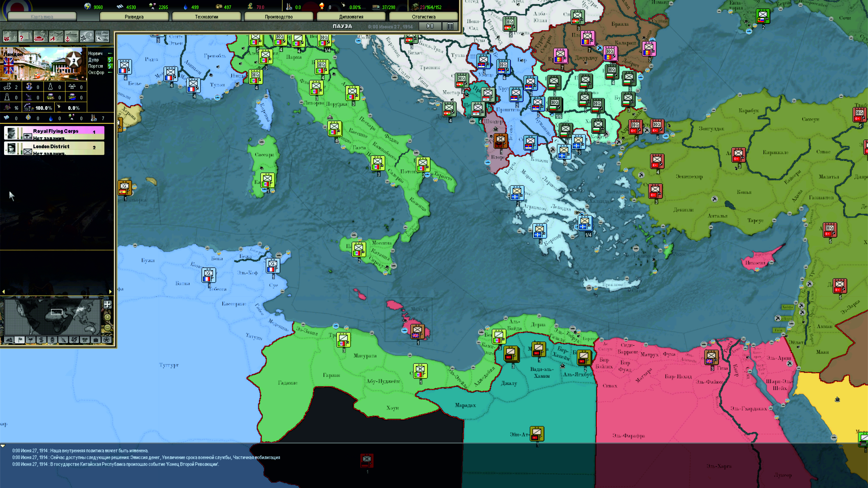Select the naval units anchor icon
Viewport: 868px width, 488px height.
coord(72,37)
